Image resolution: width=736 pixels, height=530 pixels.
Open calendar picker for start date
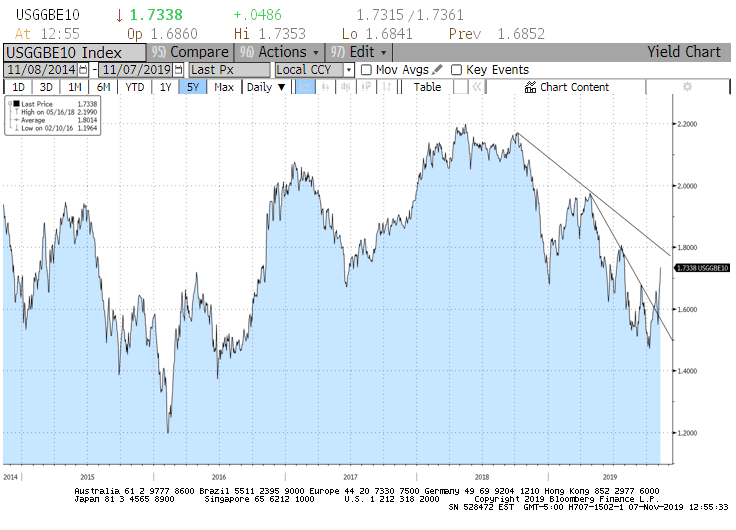[x=83, y=70]
